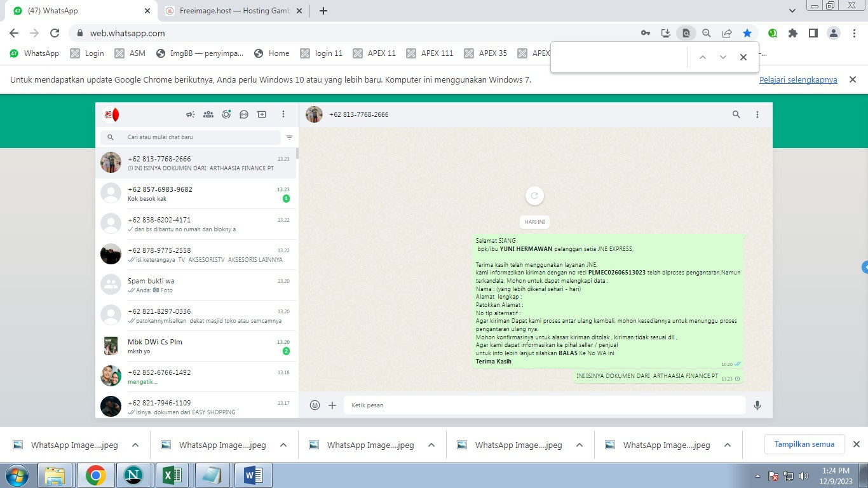Screen dimensions: 868x488
Task: Open the Channels chat-bubble icon
Action: click(x=244, y=114)
